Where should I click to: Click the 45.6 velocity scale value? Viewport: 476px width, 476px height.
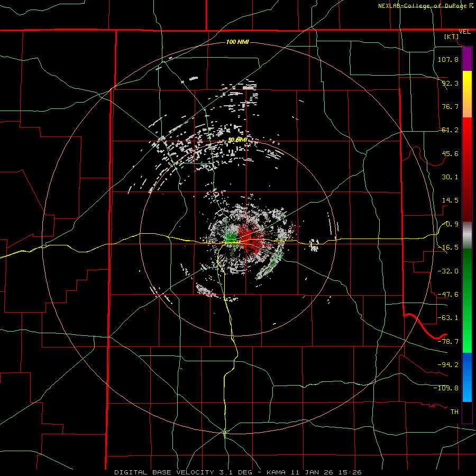click(450, 153)
